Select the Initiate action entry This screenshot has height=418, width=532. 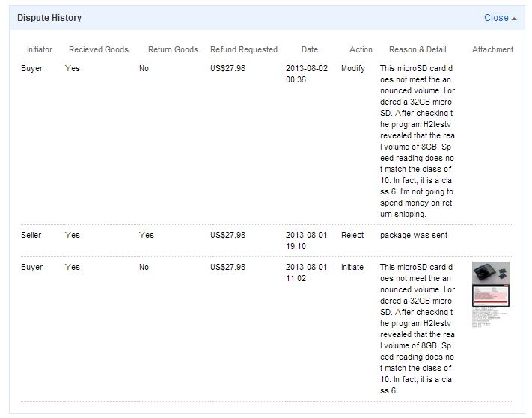point(352,267)
